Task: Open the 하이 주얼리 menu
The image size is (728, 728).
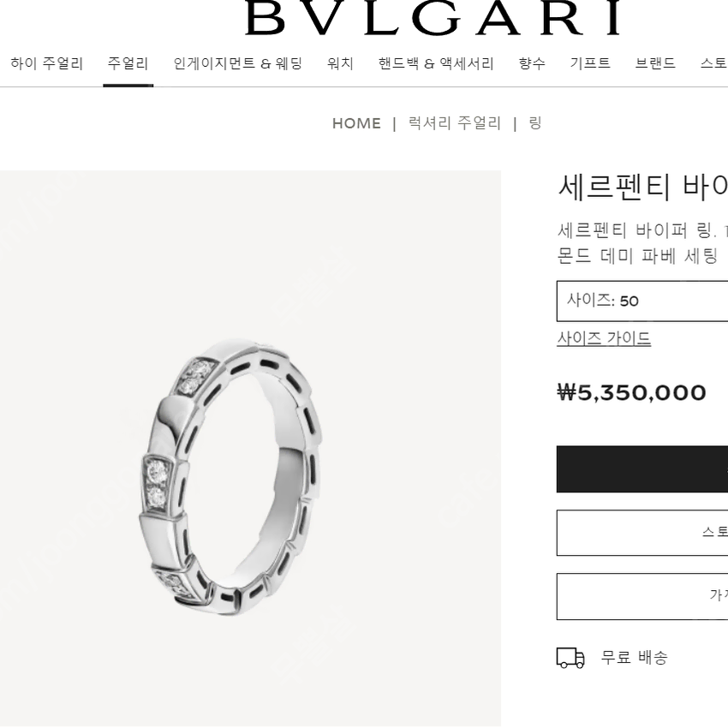Action: [47, 63]
